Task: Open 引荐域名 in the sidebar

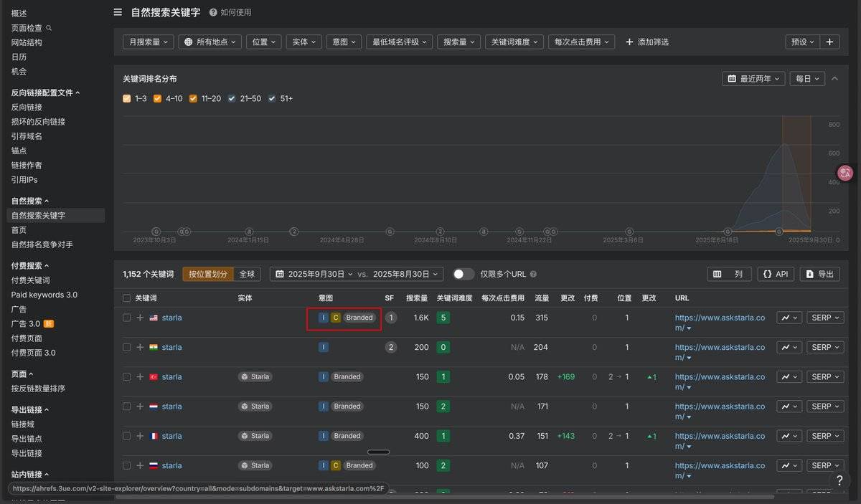Action: coord(27,136)
